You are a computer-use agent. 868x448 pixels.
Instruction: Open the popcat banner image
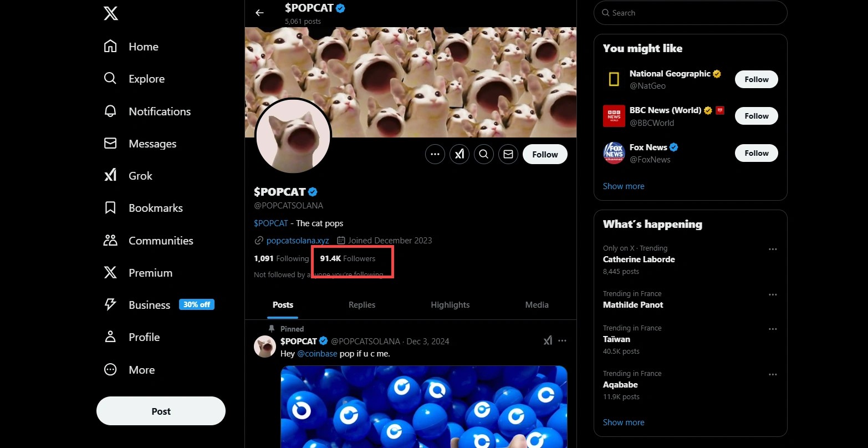coord(411,82)
